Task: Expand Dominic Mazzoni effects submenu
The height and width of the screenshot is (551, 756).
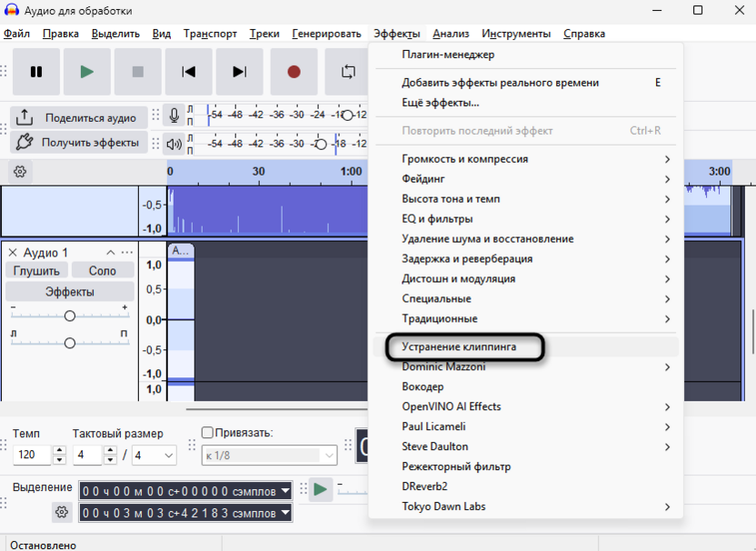Action: tap(525, 367)
